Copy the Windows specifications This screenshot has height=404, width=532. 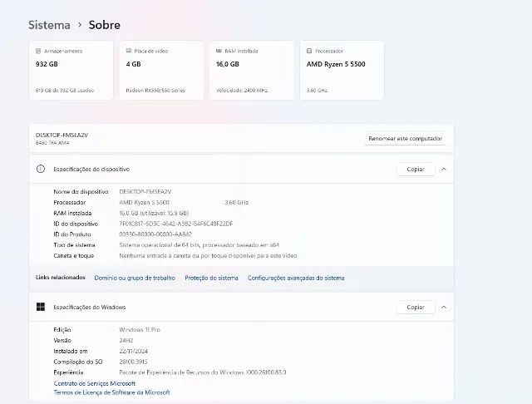click(x=416, y=307)
